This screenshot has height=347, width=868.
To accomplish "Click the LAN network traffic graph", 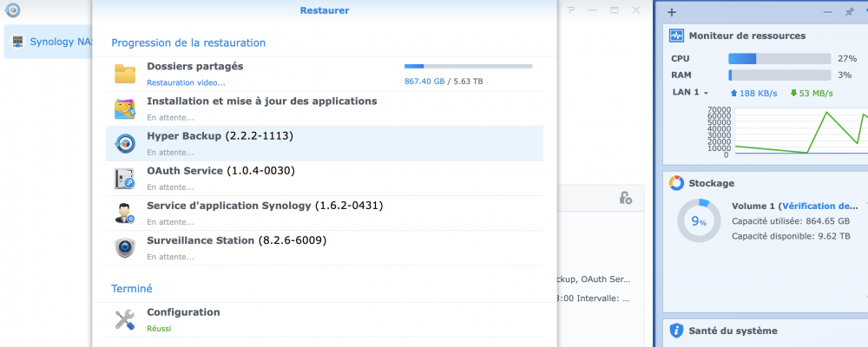I will 800,132.
